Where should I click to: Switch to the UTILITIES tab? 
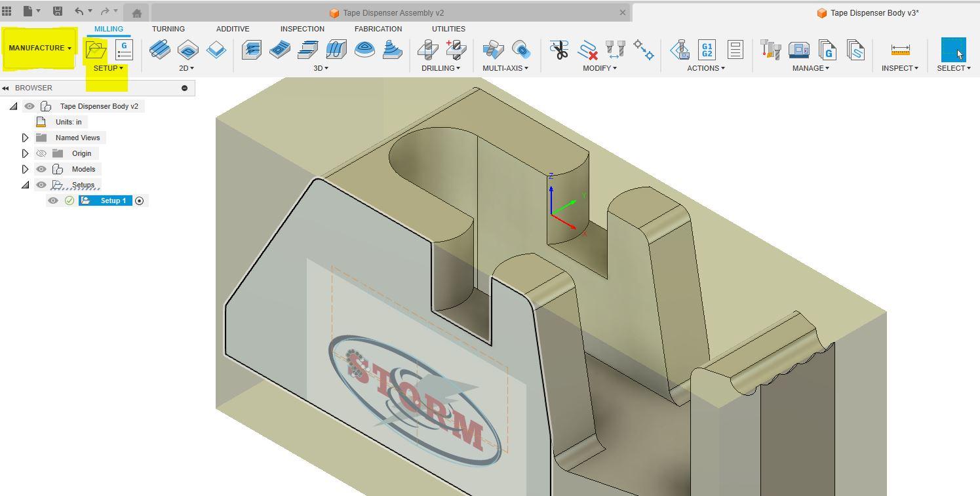448,29
